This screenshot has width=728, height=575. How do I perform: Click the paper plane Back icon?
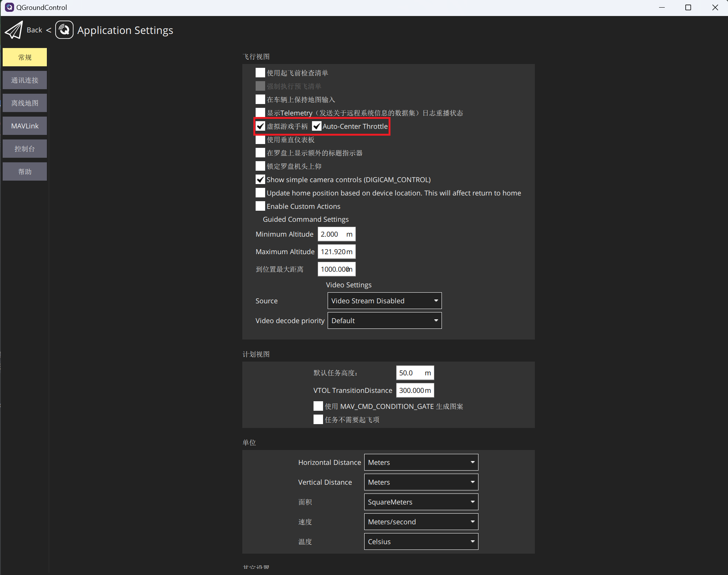point(14,30)
